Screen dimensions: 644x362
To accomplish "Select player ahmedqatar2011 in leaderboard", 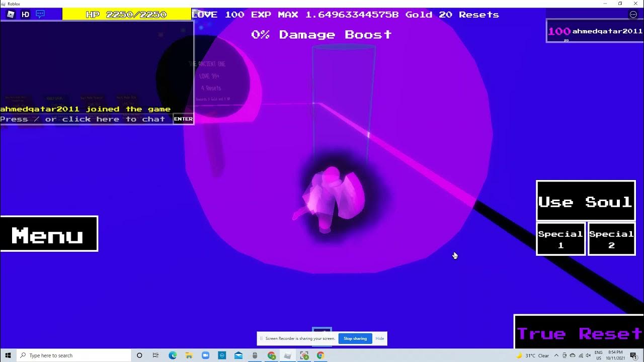I will tap(595, 31).
